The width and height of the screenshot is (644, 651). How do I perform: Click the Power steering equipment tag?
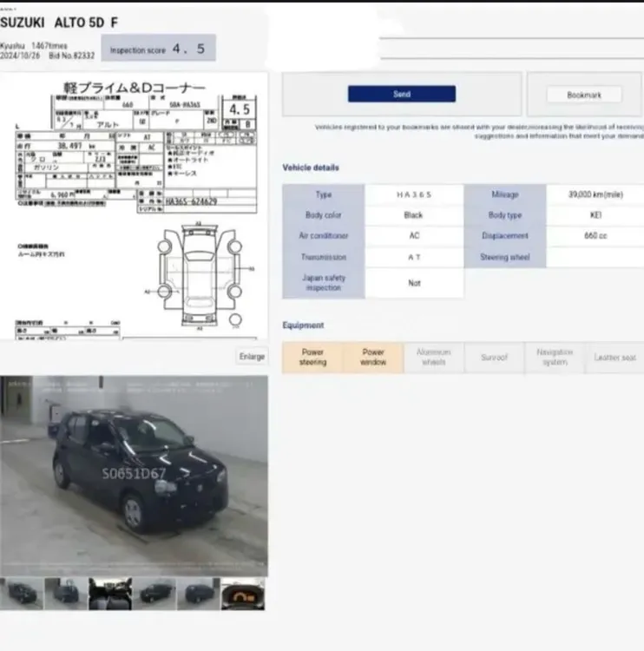(x=312, y=357)
